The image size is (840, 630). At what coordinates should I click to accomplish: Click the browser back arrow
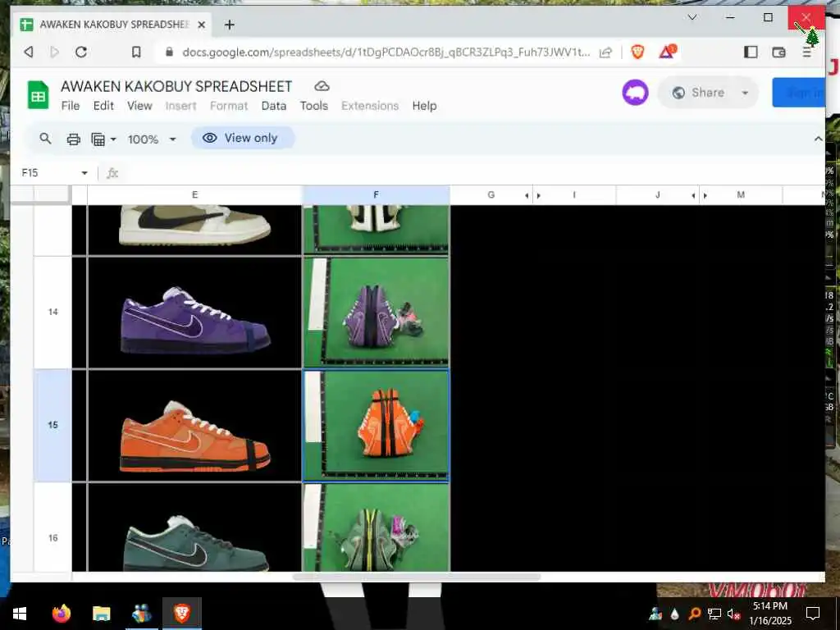29,52
